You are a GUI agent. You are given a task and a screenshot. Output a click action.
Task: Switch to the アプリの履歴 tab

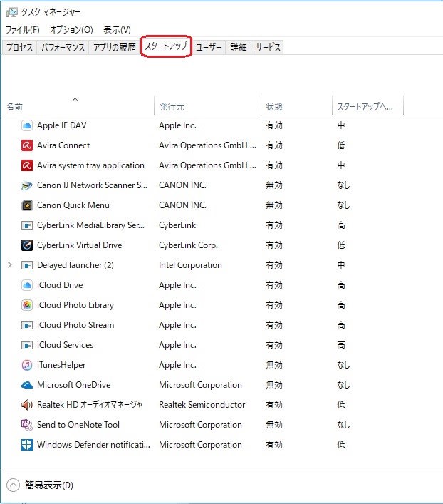[115, 47]
